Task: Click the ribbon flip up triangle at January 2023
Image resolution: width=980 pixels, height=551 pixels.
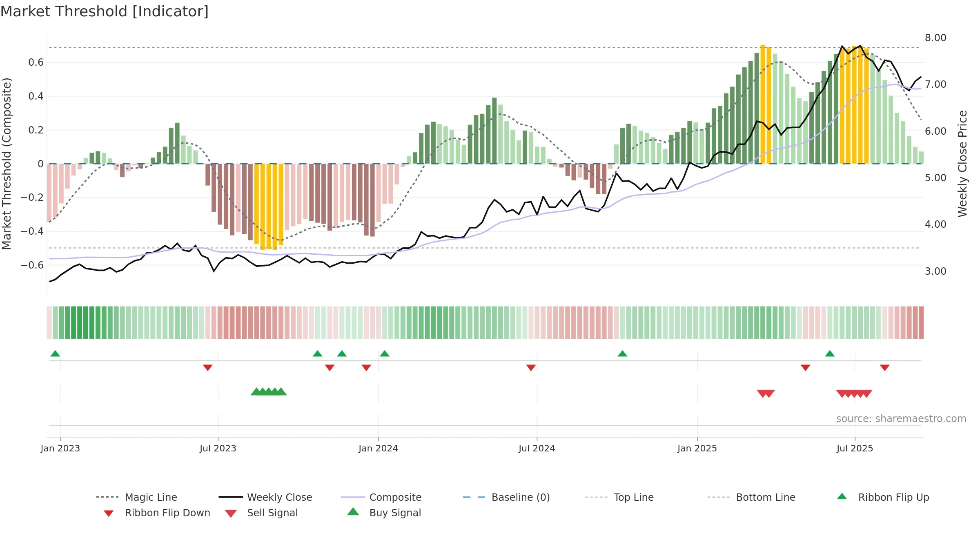Action: [55, 353]
